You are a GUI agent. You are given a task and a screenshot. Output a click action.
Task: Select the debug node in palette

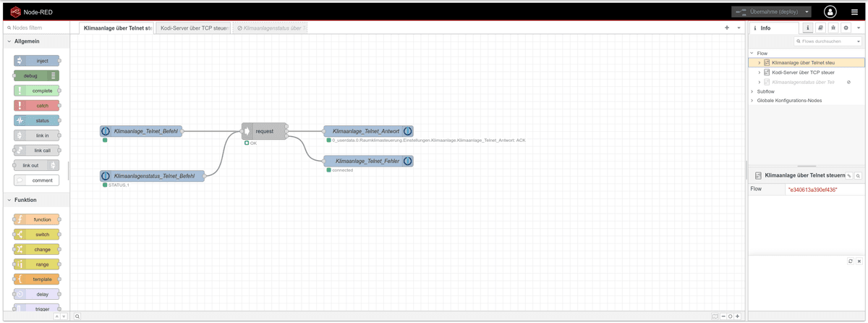pos(37,75)
